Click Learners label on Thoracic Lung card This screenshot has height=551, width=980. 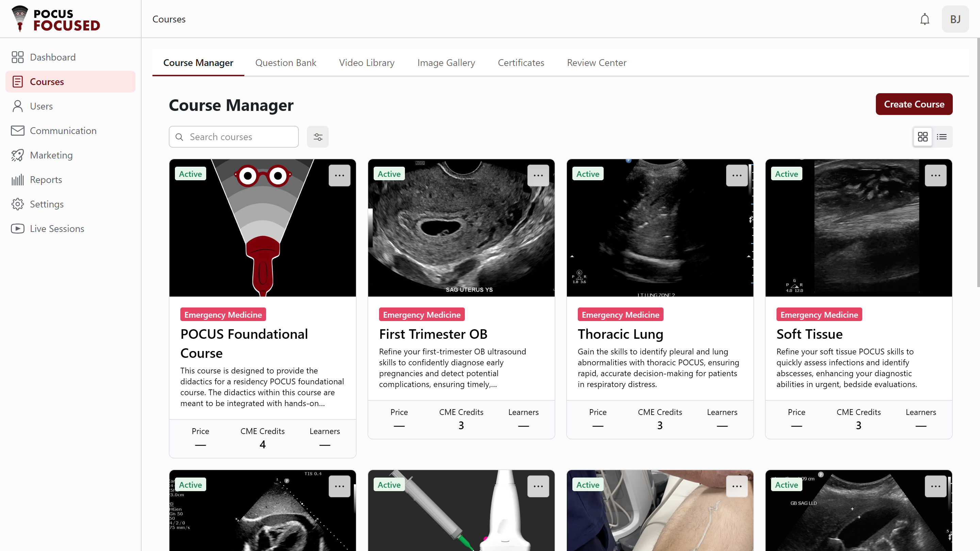722,412
